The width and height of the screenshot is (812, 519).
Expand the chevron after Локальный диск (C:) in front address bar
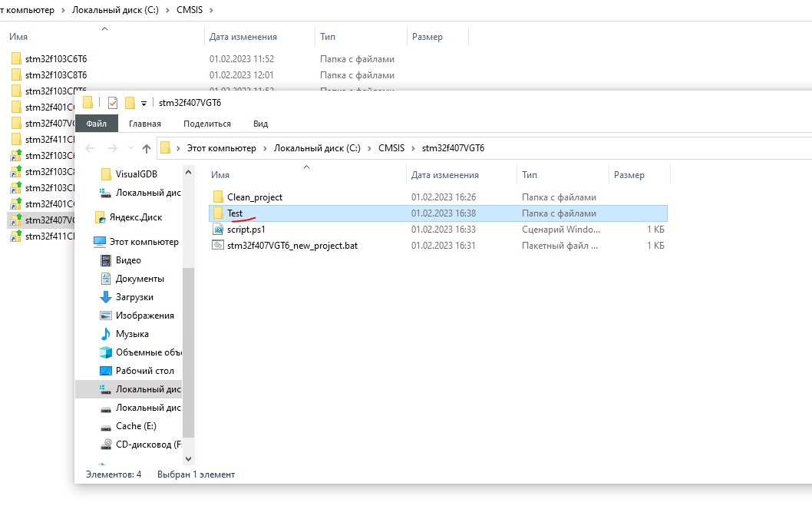[369, 149]
